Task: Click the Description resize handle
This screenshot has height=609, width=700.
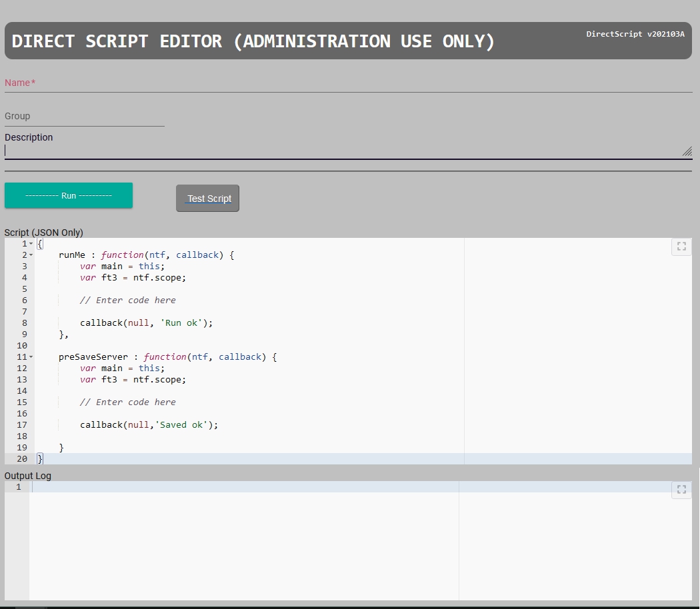Action: coord(687,152)
